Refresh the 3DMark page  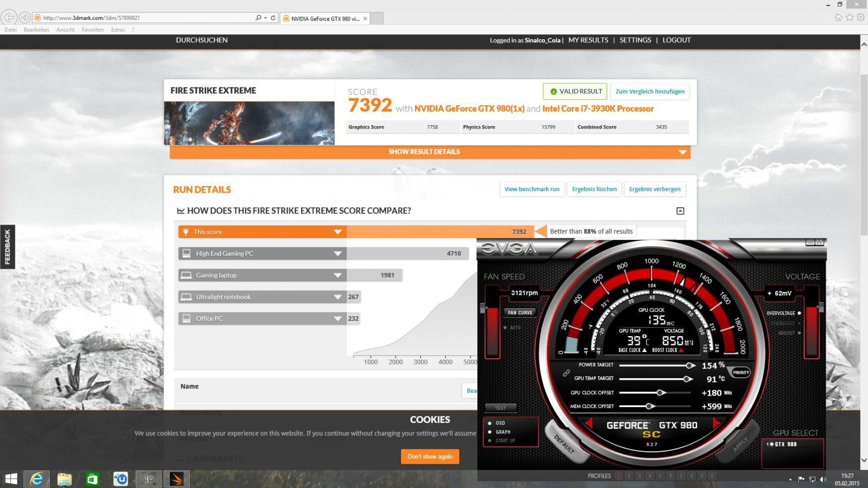[273, 18]
